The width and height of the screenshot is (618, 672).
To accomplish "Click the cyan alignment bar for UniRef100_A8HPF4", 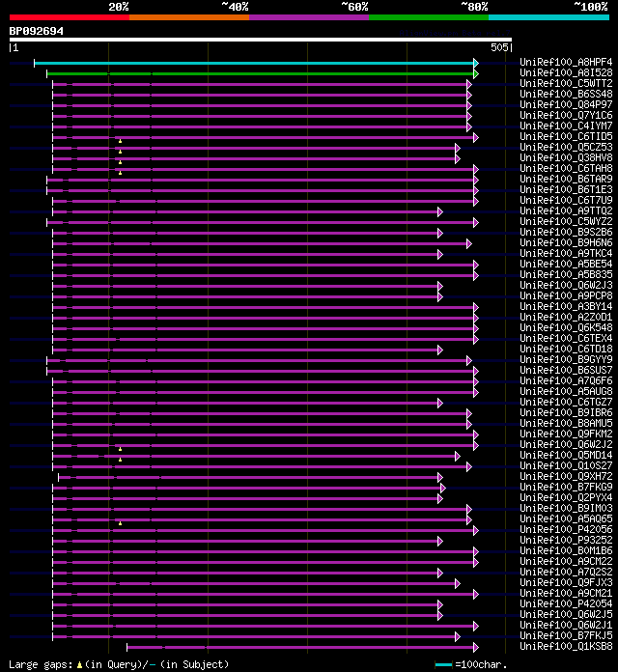I will [254, 64].
